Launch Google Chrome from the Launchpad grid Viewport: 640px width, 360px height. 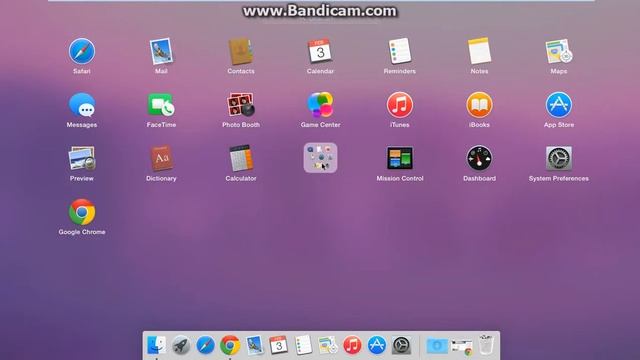pyautogui.click(x=82, y=212)
